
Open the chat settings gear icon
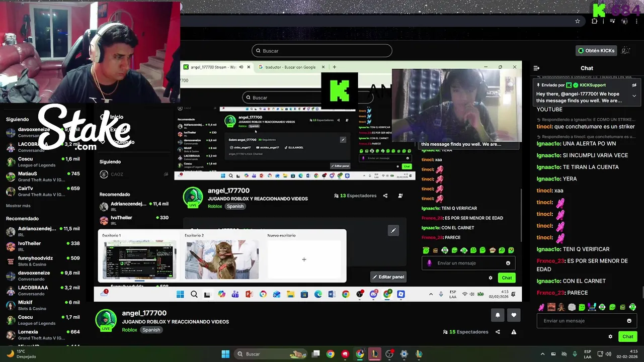pos(610,336)
